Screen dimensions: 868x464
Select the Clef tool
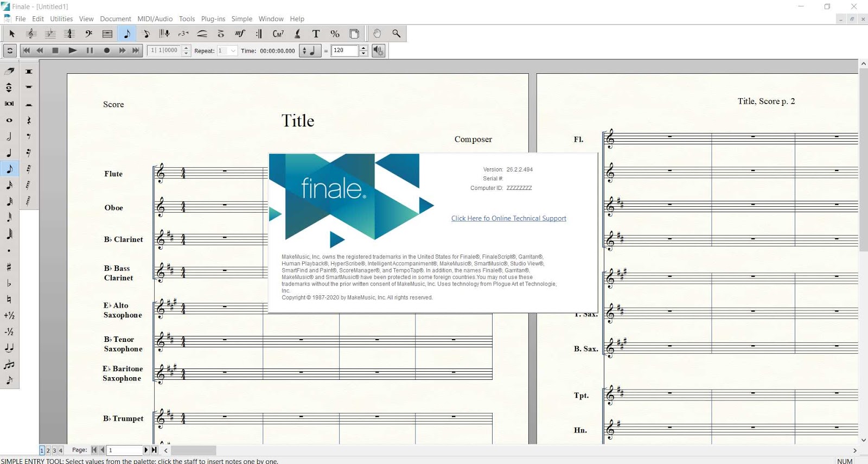[x=88, y=34]
